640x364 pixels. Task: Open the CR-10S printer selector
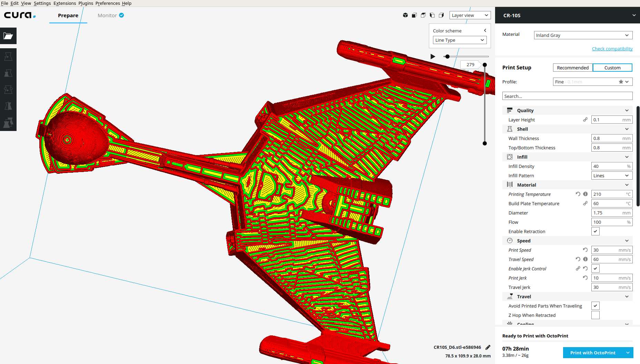568,15
